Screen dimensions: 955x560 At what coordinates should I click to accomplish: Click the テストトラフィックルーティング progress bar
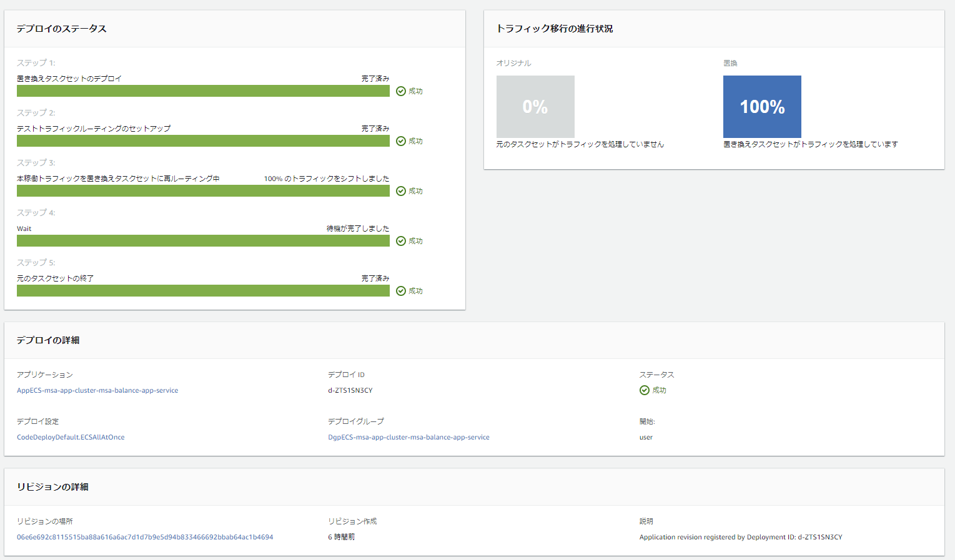[203, 141]
